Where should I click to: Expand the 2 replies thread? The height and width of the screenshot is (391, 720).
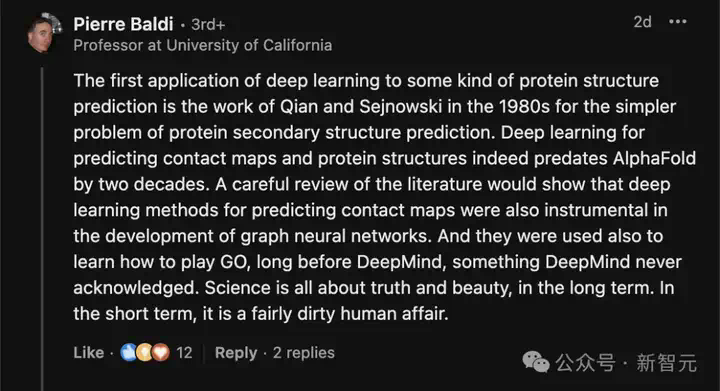pos(304,352)
